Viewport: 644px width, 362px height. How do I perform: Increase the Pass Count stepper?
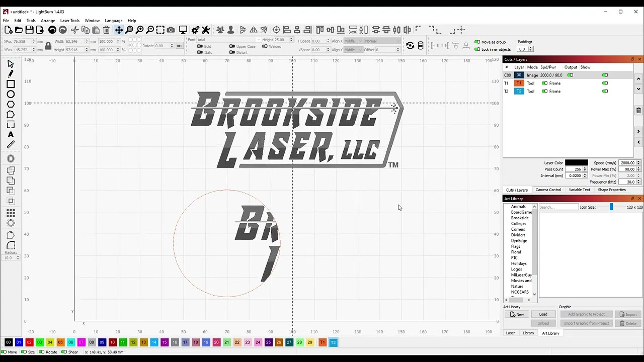(x=585, y=168)
